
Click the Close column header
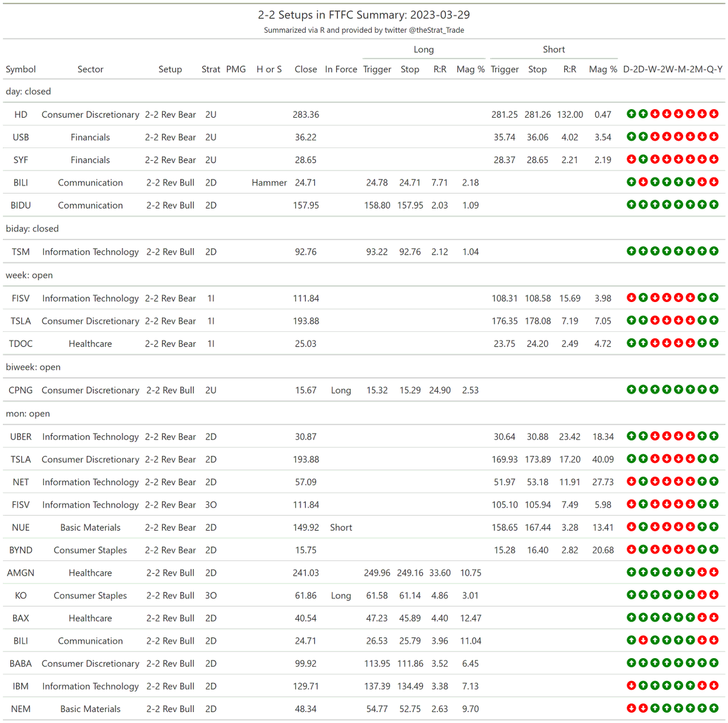306,69
